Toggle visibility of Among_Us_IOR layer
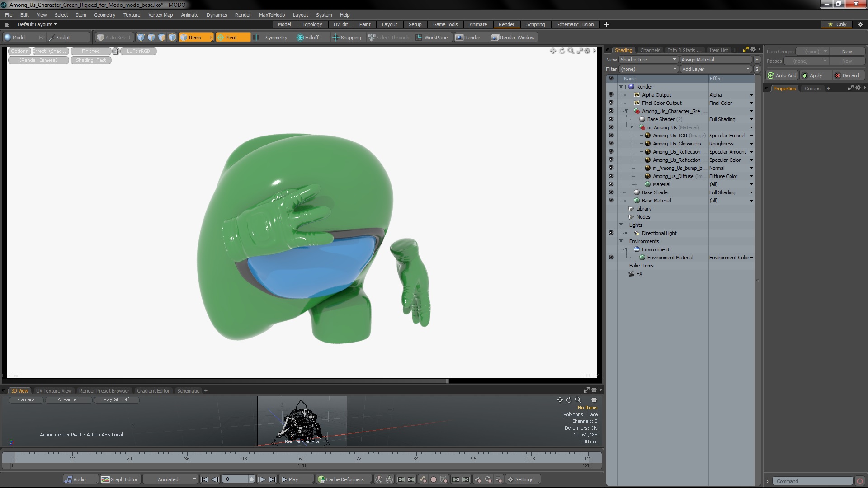 (611, 136)
